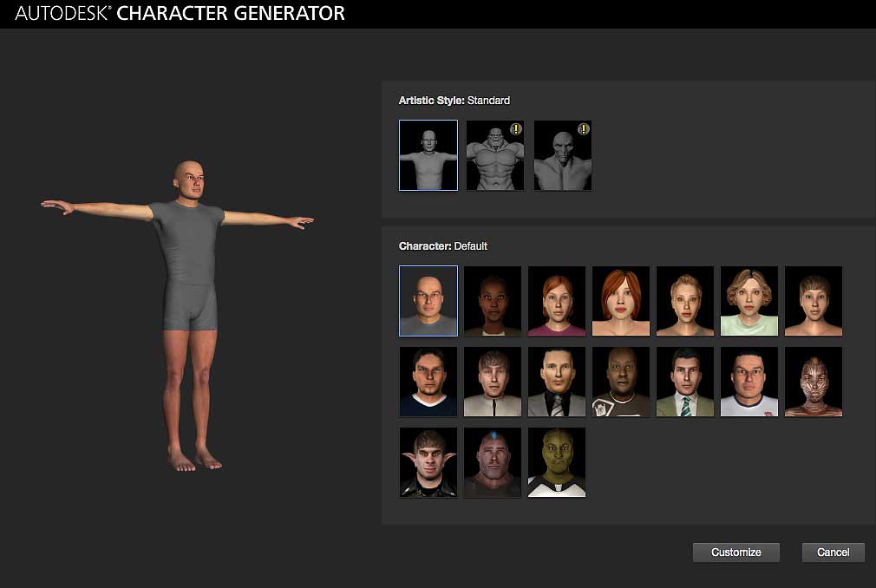The width and height of the screenshot is (876, 588).
Task: Select the elderly woman in light green shirt
Action: tap(749, 301)
